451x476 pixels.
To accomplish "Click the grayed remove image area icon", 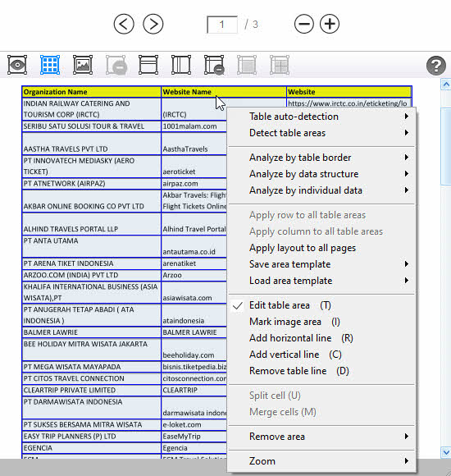I will point(116,65).
